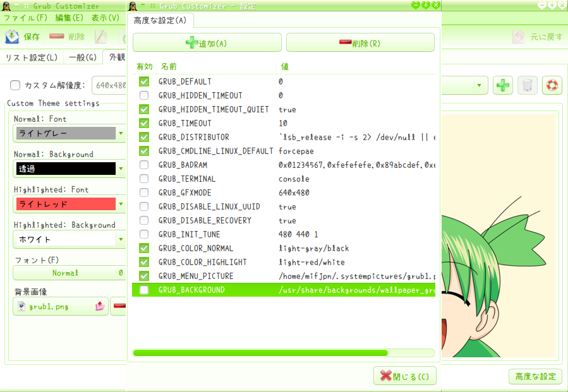Toggle the カスタム解像度 checkbox
Viewport: 568px width, 392px height.
click(x=15, y=85)
